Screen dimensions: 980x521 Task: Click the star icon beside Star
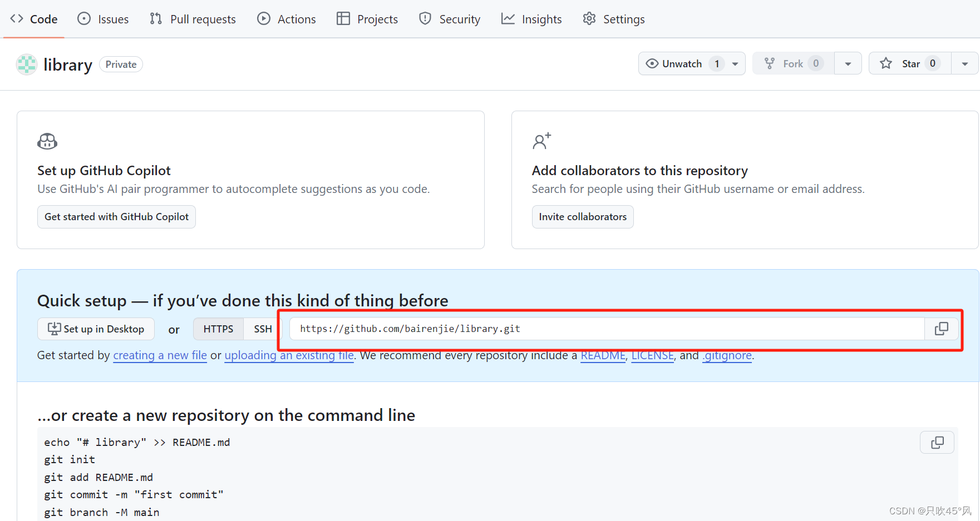(886, 63)
